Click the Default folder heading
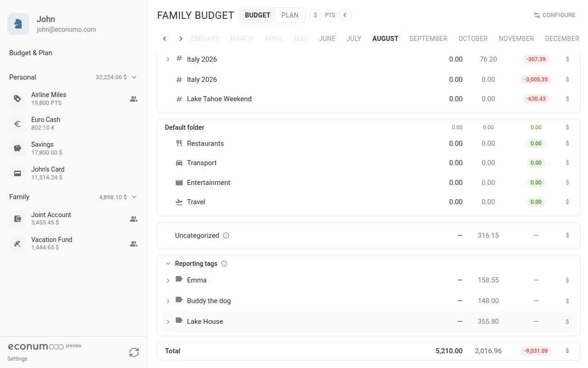The width and height of the screenshot is (588, 368). (x=185, y=127)
